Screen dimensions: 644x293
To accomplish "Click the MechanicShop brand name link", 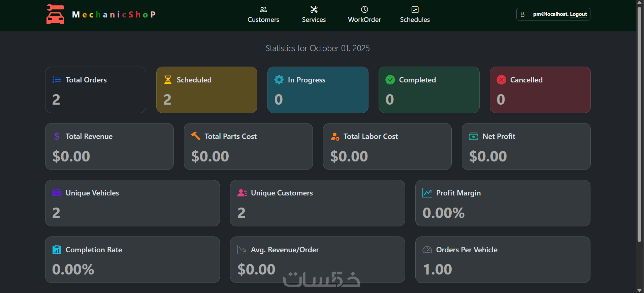I will [x=114, y=14].
